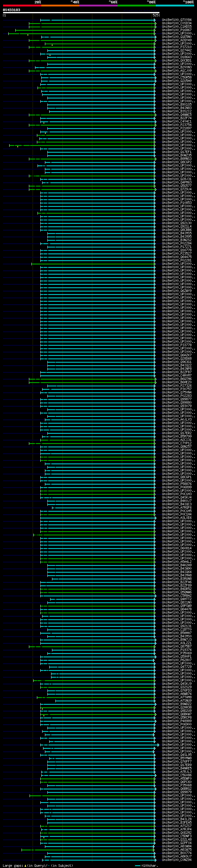Select the UniRef100_Q4T729 label
The width and height of the screenshot is (197, 868).
177,667
